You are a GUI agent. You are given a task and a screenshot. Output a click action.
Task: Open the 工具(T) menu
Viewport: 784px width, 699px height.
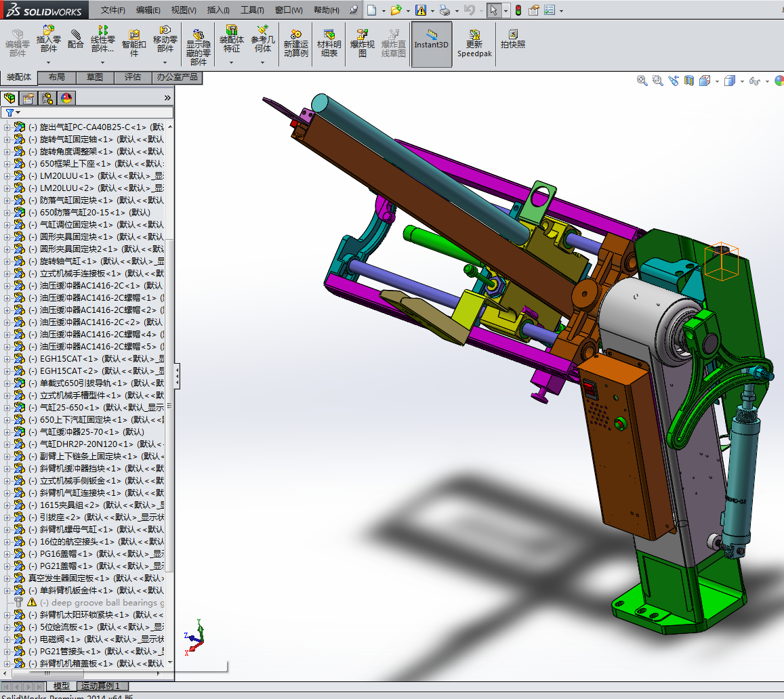252,10
